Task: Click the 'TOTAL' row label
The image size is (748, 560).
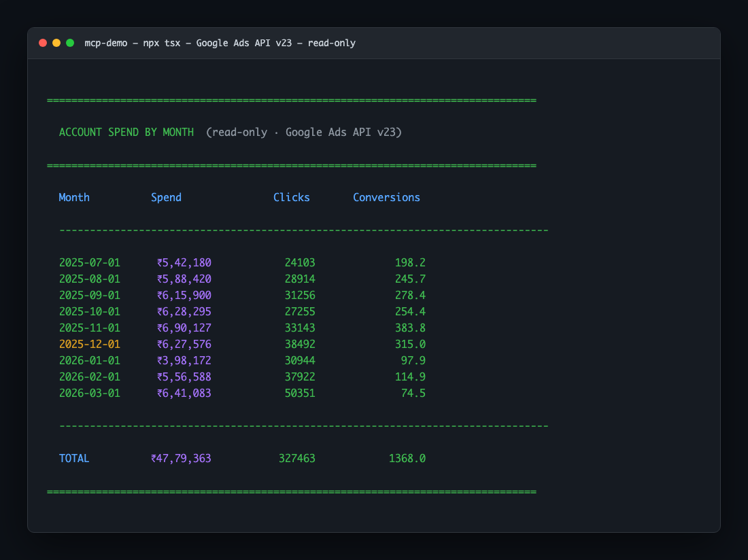Action: click(x=74, y=458)
